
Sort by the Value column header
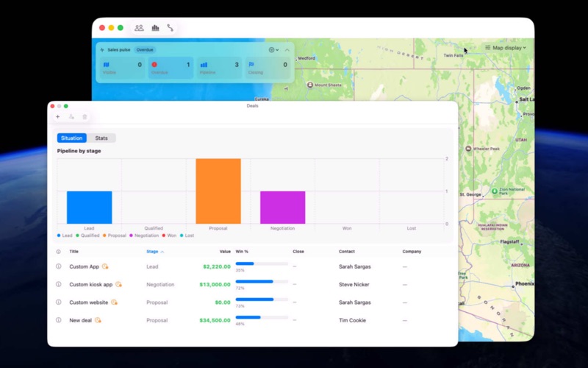[x=225, y=252]
